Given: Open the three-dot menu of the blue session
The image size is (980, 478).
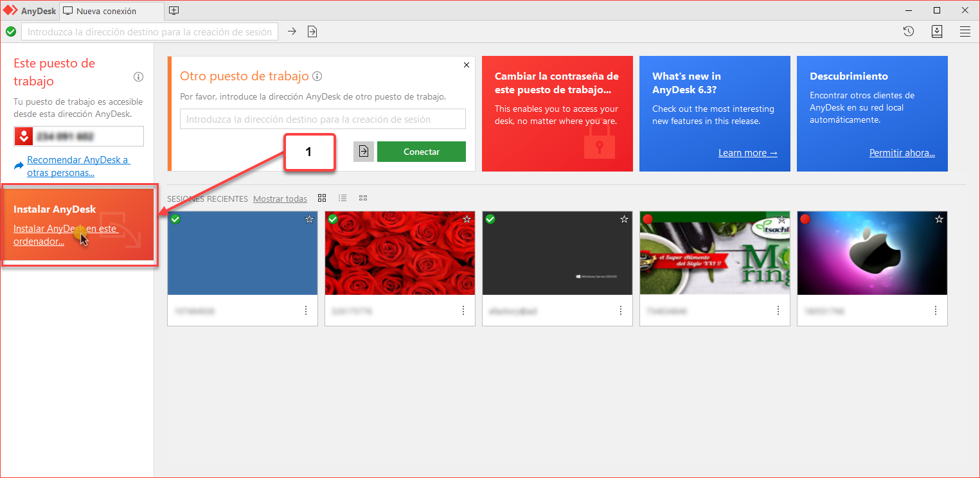Looking at the screenshot, I should coord(306,310).
